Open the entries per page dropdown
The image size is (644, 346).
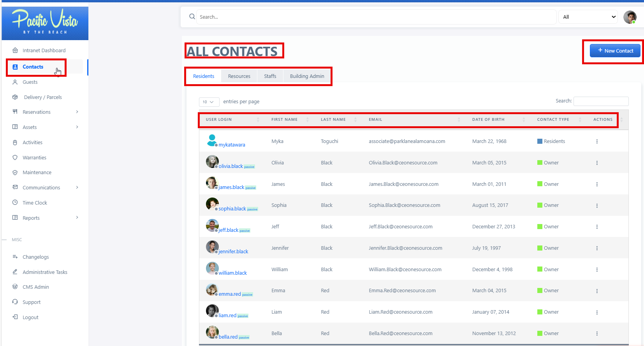[209, 102]
